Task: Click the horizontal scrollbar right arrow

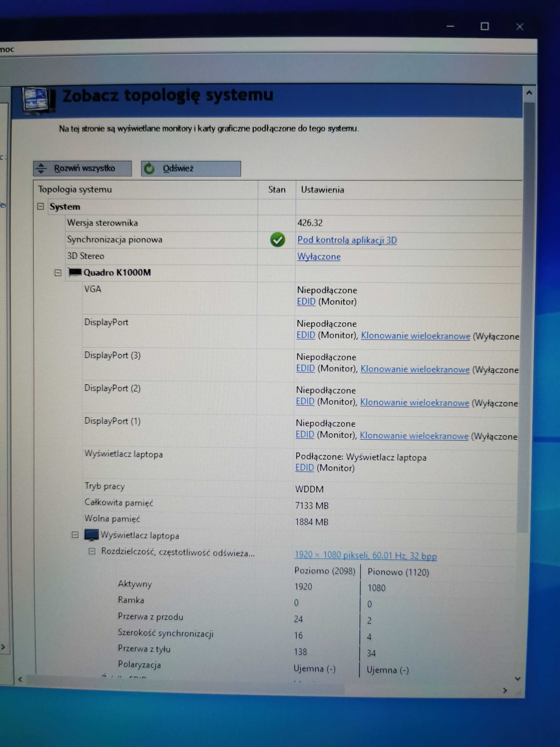Action: (x=505, y=691)
